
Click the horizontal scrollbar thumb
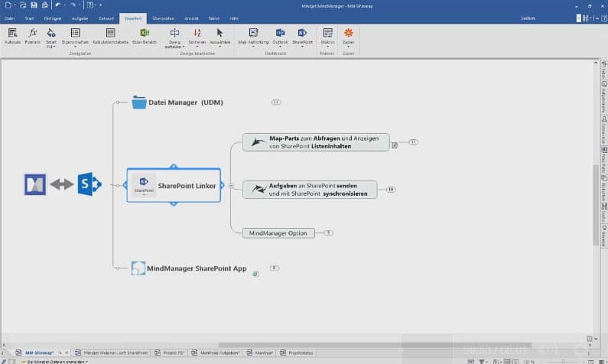coord(375,345)
